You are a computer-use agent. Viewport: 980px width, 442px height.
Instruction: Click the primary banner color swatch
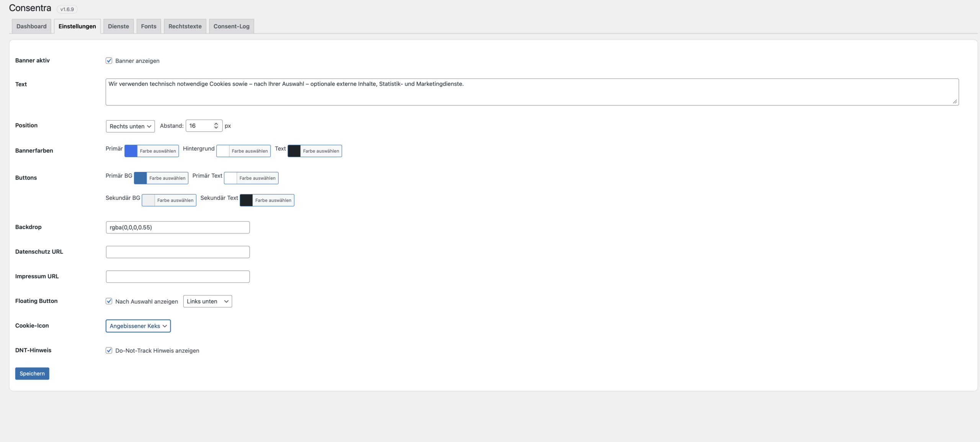tap(131, 151)
